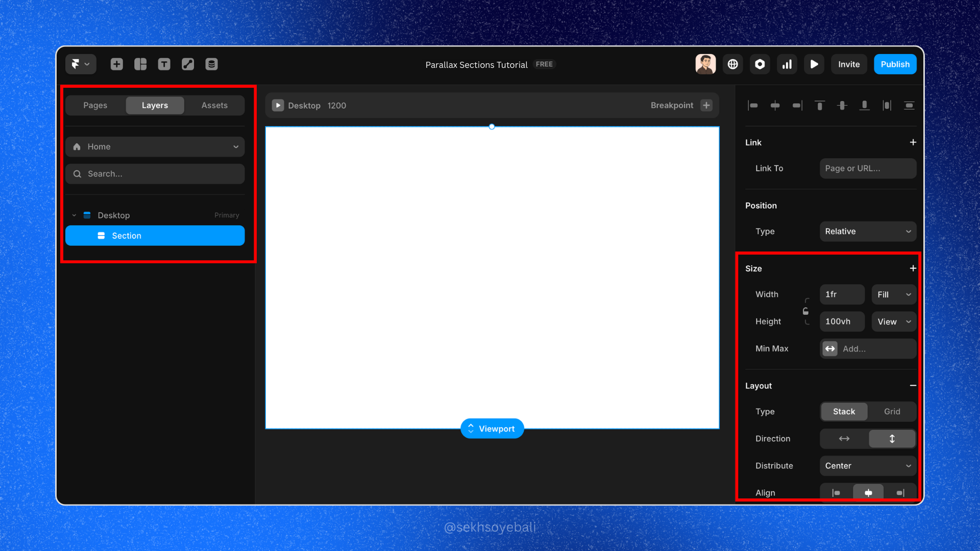The image size is (980, 551).
Task: Set stack direction to horizontal
Action: (844, 439)
